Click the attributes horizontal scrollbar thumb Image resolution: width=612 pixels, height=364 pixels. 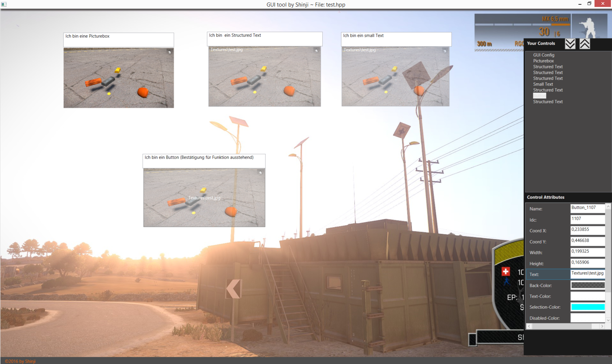coord(562,327)
